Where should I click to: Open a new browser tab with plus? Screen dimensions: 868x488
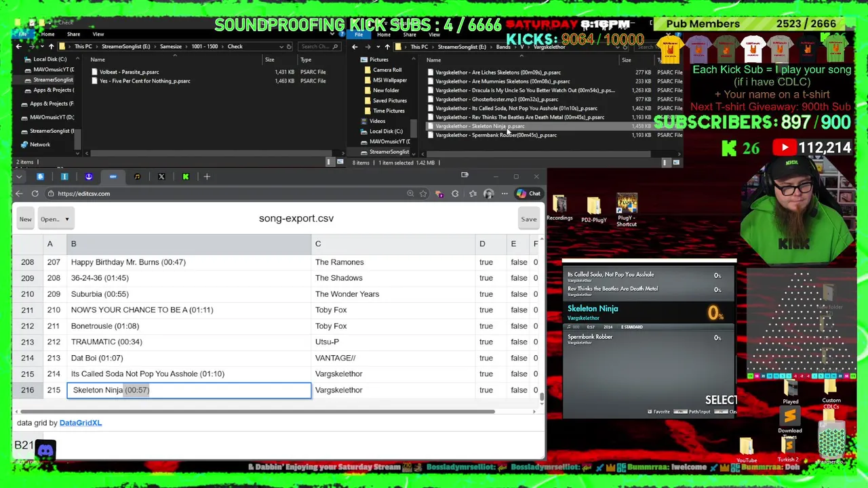coord(207,177)
